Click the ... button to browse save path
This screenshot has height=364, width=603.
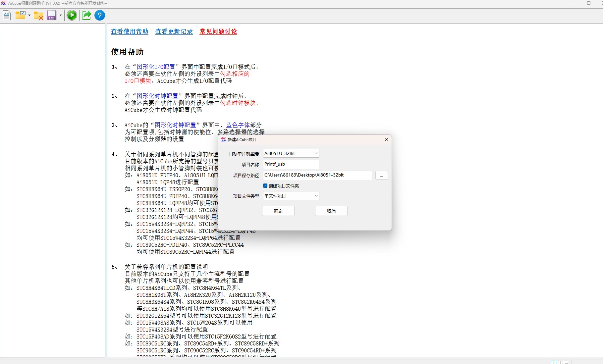pos(381,176)
